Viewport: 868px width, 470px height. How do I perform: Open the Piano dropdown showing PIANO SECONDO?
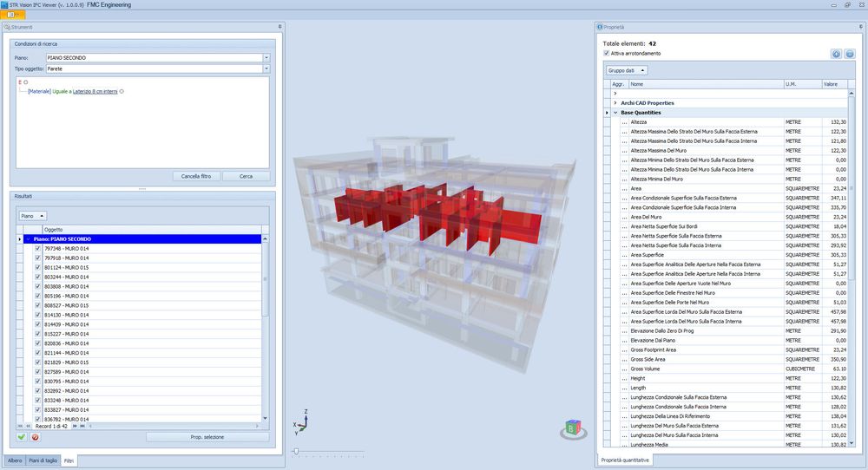(266, 58)
